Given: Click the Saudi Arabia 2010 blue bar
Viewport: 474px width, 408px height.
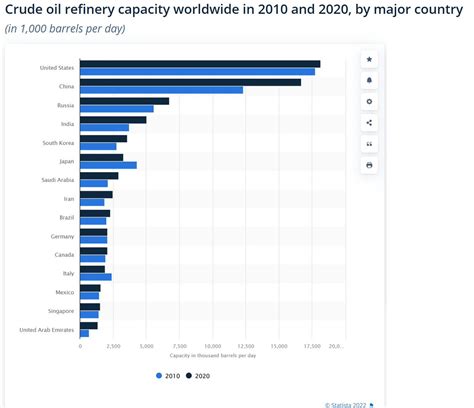Looking at the screenshot, I should [x=94, y=184].
